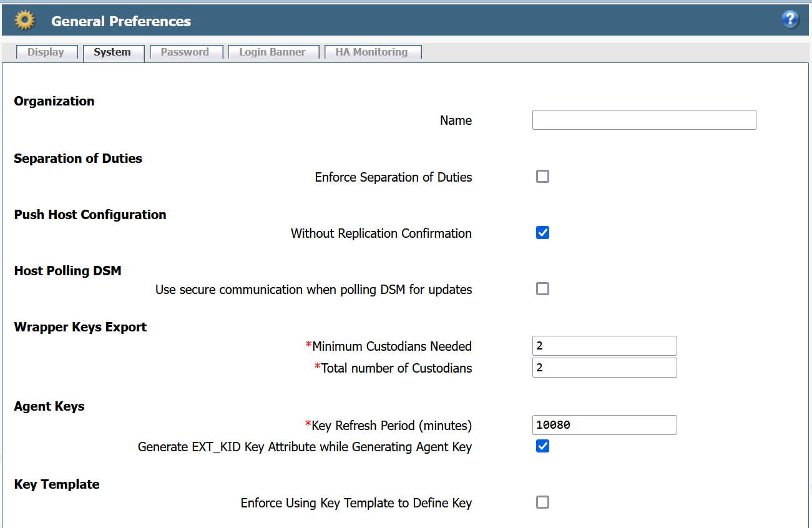
Task: Select the Key Refresh Period field
Action: [x=604, y=424]
